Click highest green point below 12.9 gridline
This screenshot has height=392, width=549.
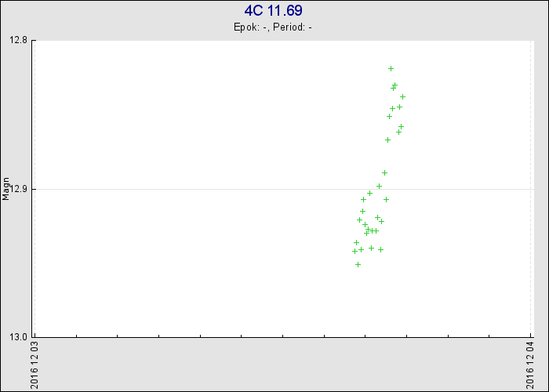point(369,193)
